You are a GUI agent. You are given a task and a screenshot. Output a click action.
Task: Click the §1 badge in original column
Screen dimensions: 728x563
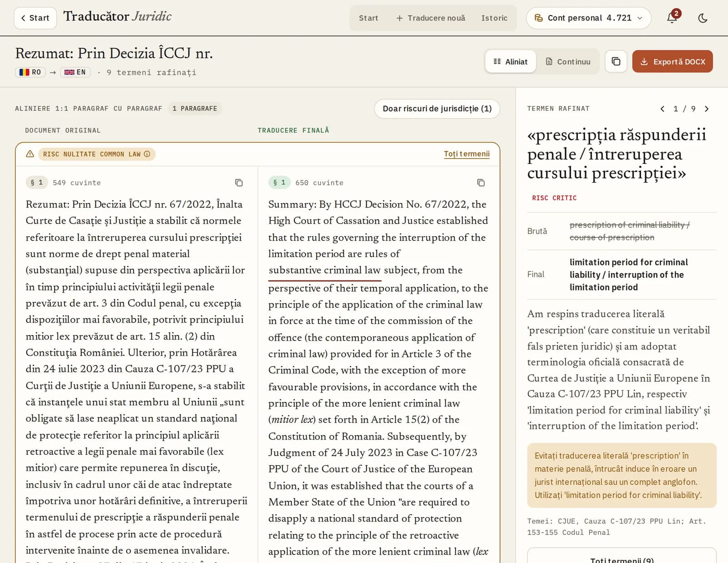36,183
